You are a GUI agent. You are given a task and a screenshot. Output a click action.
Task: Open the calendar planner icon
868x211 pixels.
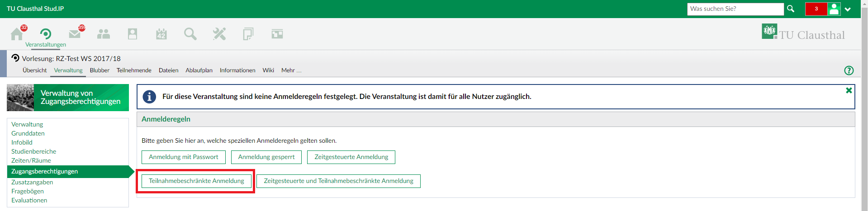click(x=161, y=34)
